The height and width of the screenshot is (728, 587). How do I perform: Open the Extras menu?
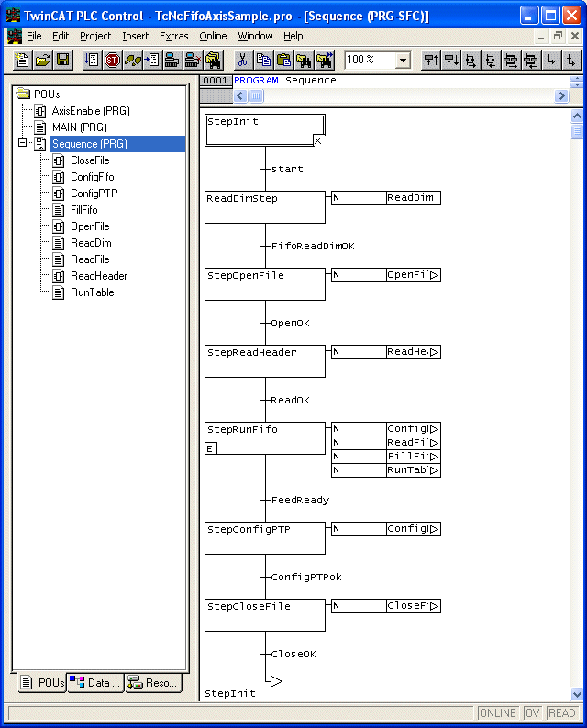click(x=173, y=36)
